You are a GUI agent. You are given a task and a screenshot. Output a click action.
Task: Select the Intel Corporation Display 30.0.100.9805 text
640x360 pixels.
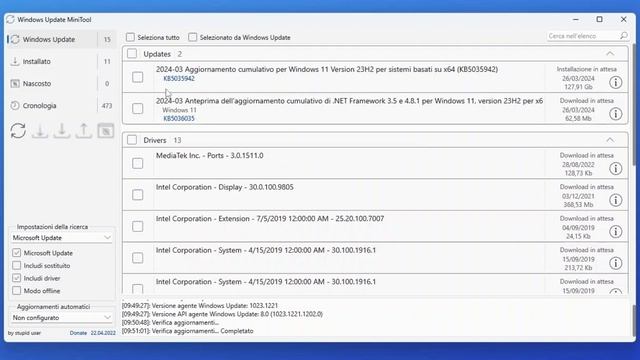coord(224,187)
